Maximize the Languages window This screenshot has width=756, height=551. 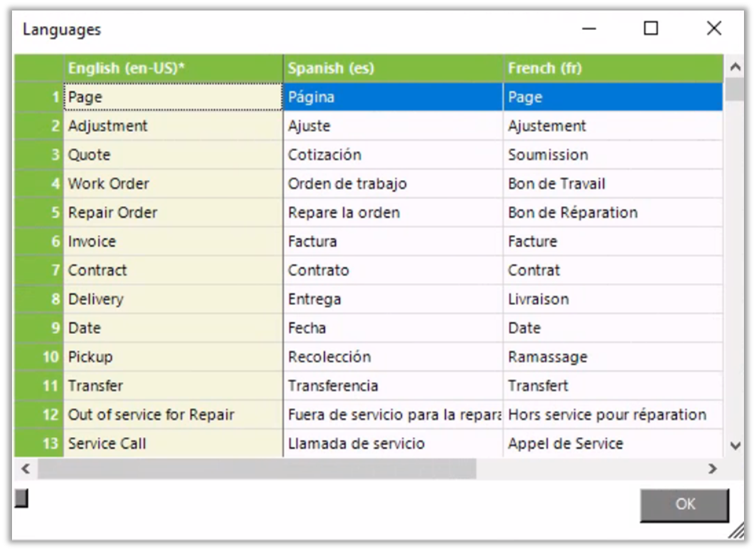651,29
